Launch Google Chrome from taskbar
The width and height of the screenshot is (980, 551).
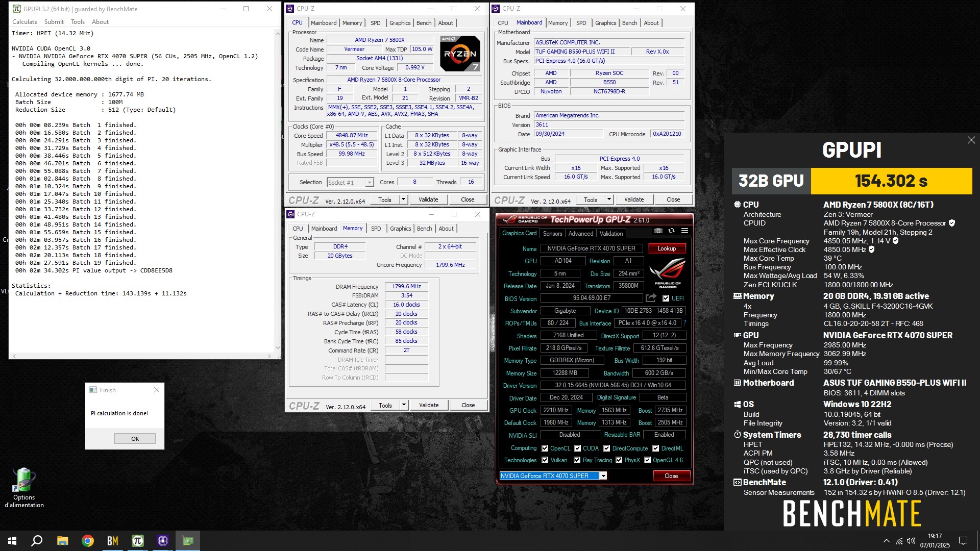click(x=88, y=541)
